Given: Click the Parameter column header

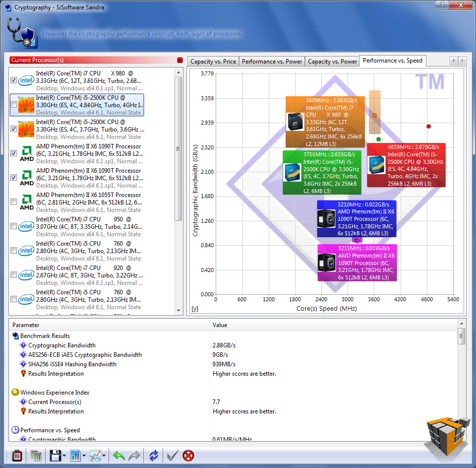Looking at the screenshot, I should click(x=109, y=325).
